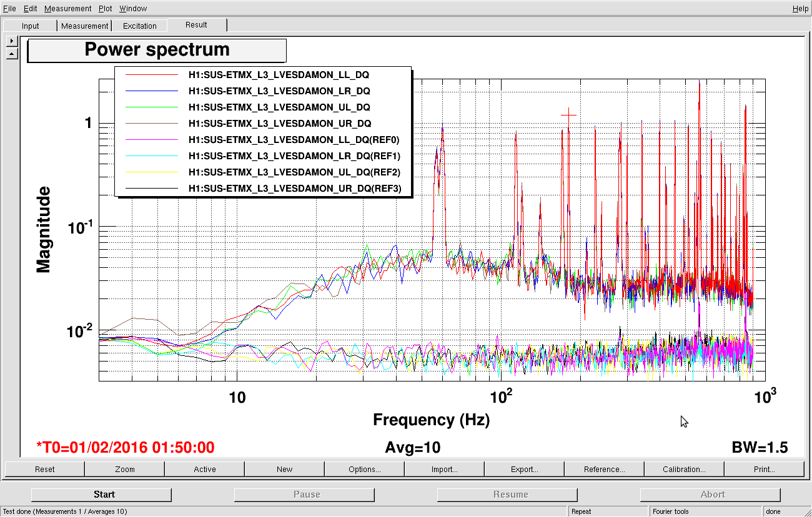Click the BW=1.5 label

point(760,448)
